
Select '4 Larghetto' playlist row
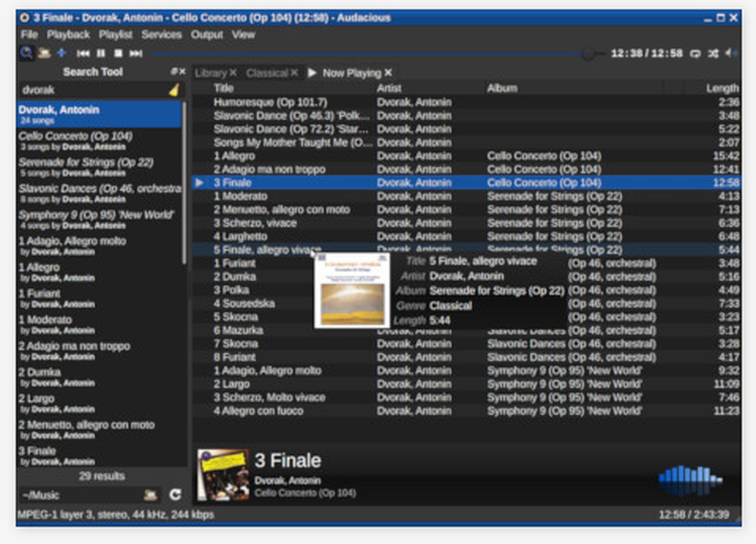[x=466, y=236]
